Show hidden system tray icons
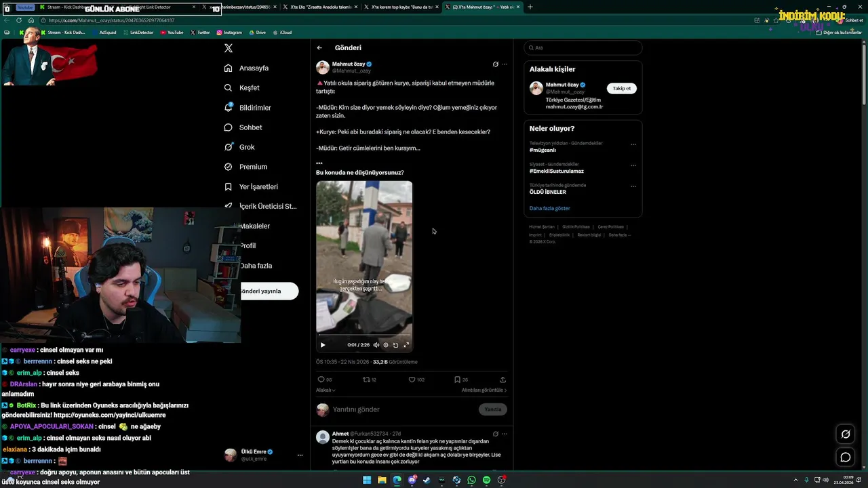Image resolution: width=868 pixels, height=488 pixels. tap(796, 480)
